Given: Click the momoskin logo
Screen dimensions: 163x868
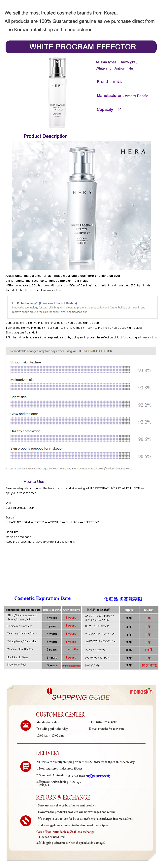Looking at the screenshot, I should coord(141,691).
